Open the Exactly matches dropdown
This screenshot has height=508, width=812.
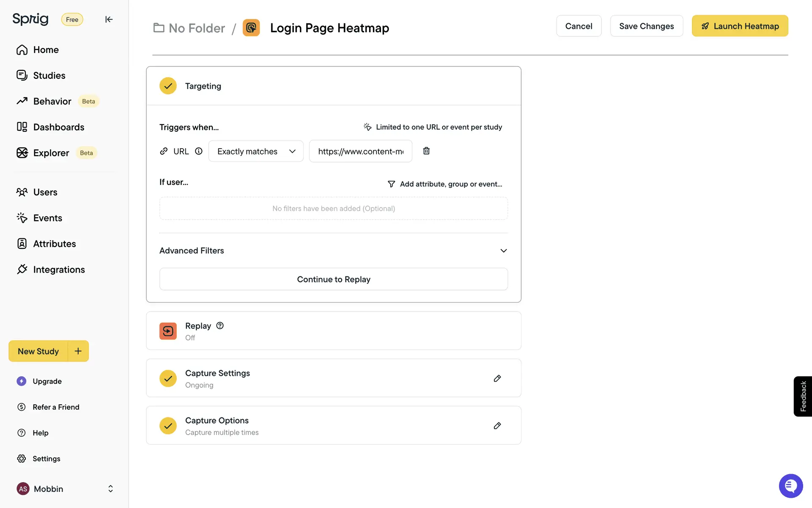tap(256, 152)
